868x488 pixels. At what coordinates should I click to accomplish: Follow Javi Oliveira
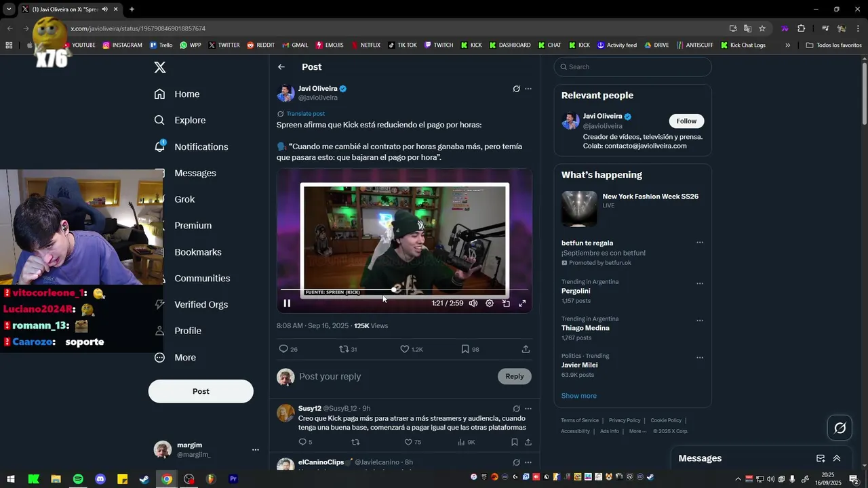(686, 121)
